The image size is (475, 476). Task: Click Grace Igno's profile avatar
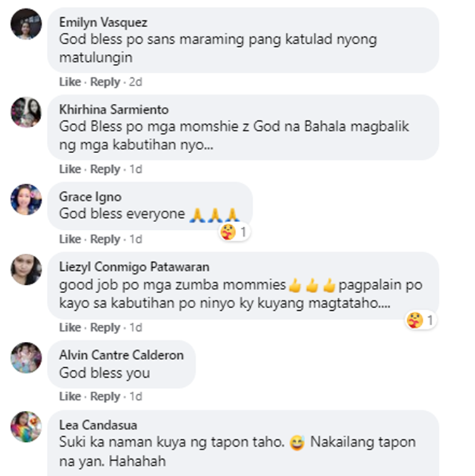(x=26, y=199)
